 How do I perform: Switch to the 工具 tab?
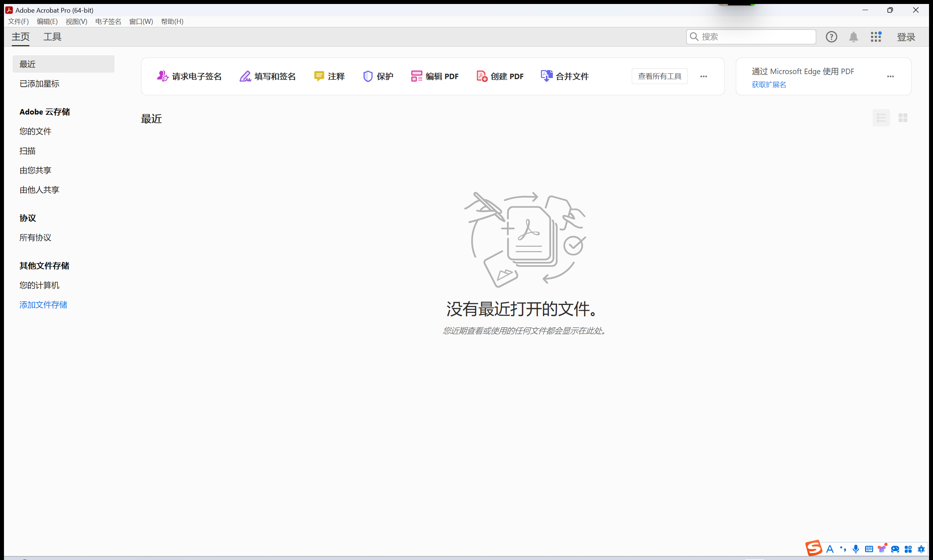(x=52, y=37)
